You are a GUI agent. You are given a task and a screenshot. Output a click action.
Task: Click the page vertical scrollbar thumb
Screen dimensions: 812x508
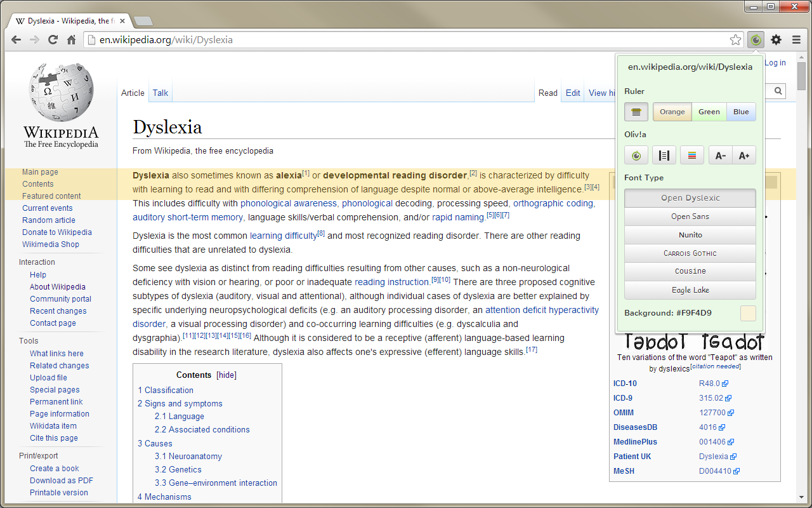[x=802, y=77]
